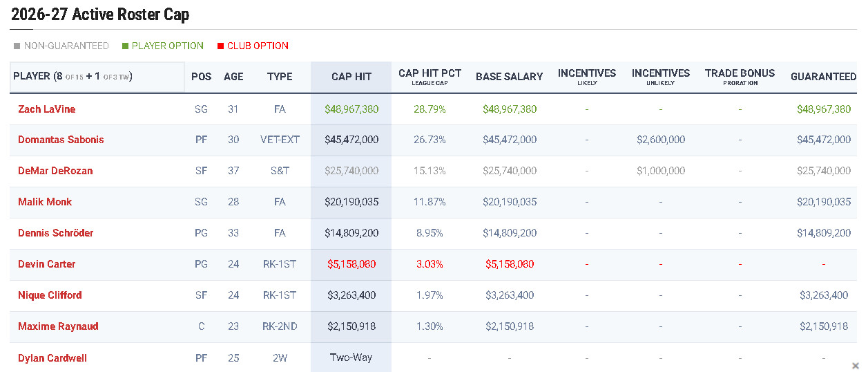This screenshot has height=372, width=868.
Task: Open Zach LaVine's player page
Action: 47,109
